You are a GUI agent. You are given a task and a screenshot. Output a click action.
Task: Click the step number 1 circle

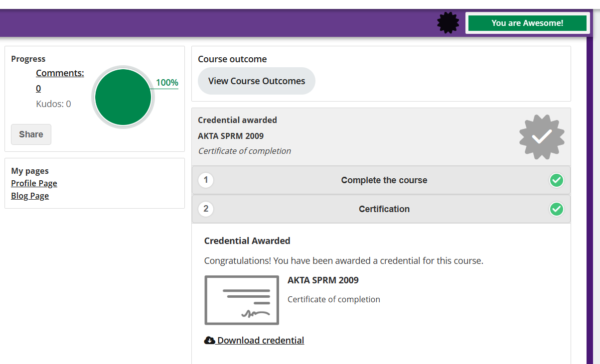pos(206,180)
